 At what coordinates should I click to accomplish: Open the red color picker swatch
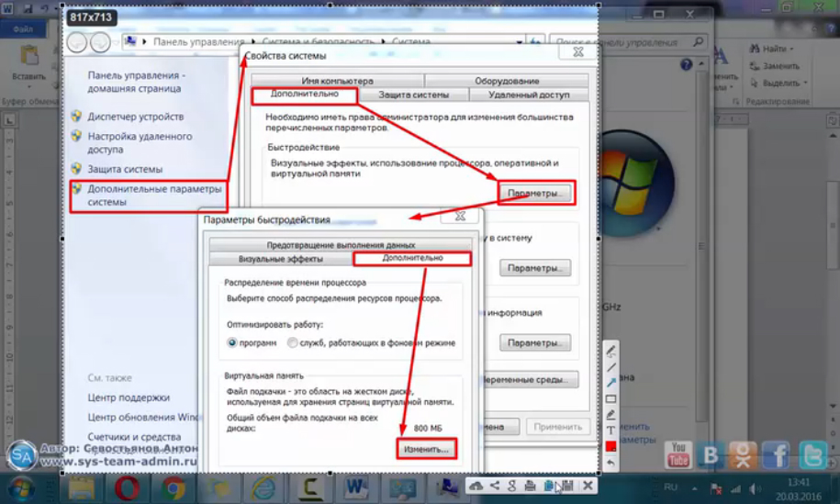click(x=610, y=446)
